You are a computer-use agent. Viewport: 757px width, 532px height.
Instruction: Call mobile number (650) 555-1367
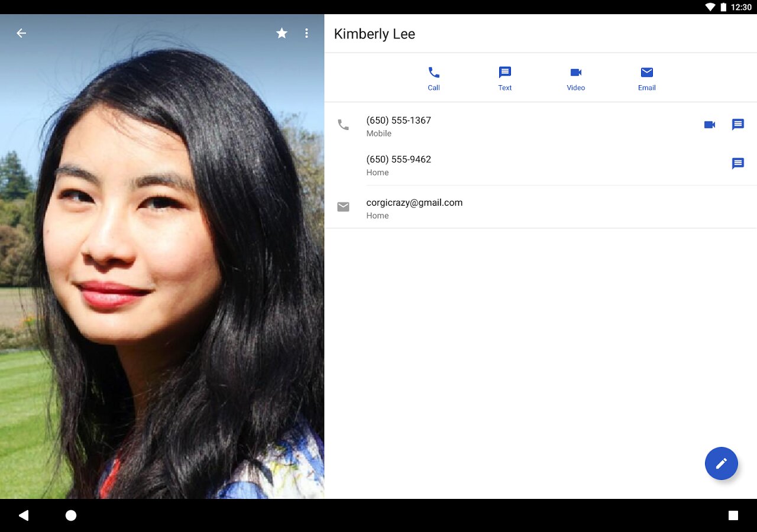[x=399, y=126]
